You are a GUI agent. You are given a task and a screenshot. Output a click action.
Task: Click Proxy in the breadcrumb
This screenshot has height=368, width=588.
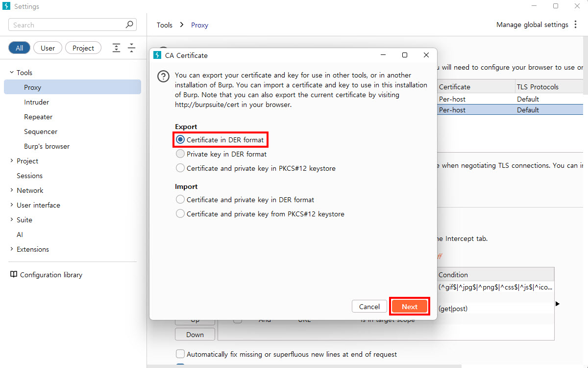[x=199, y=25]
